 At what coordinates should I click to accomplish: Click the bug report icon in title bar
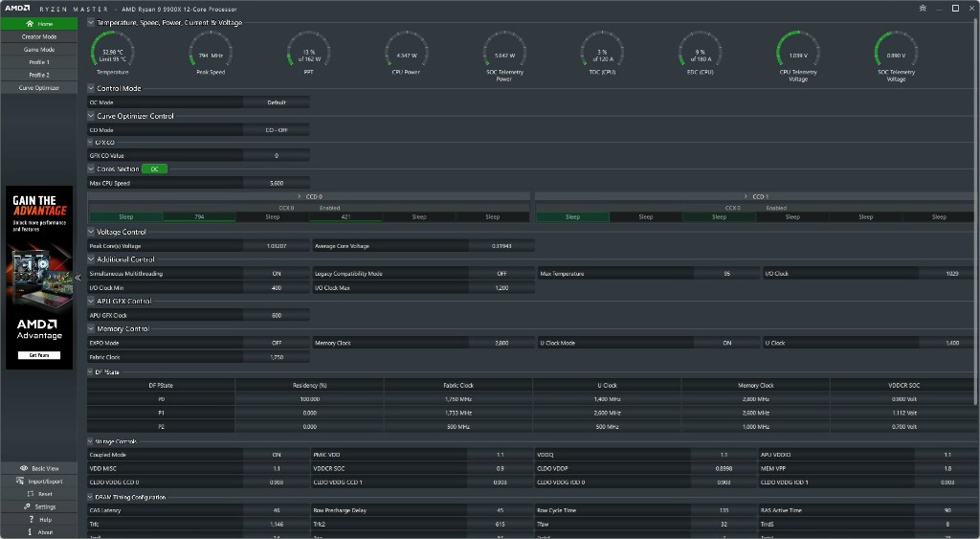click(x=922, y=9)
